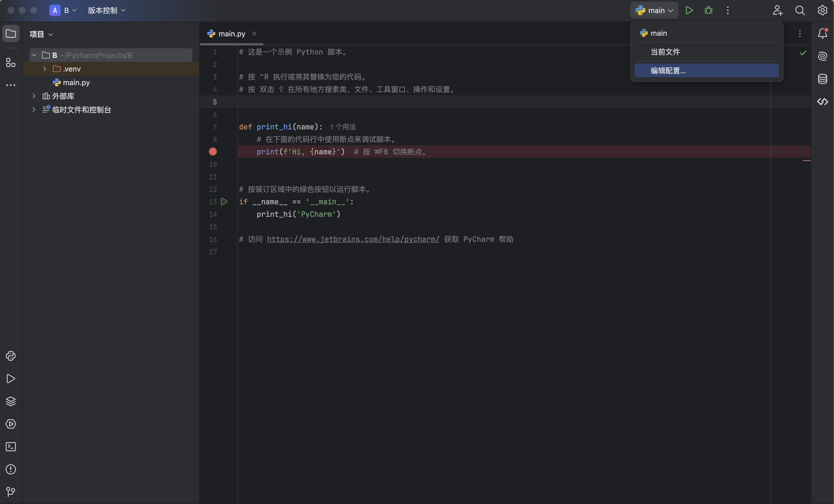The height and width of the screenshot is (504, 834).
Task: Open the Terminal tool window
Action: click(11, 446)
